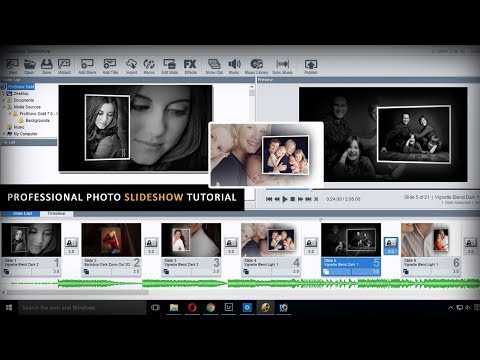Expand the My Computer node arrow
Image resolution: width=480 pixels, height=360 pixels.
[x=4, y=134]
